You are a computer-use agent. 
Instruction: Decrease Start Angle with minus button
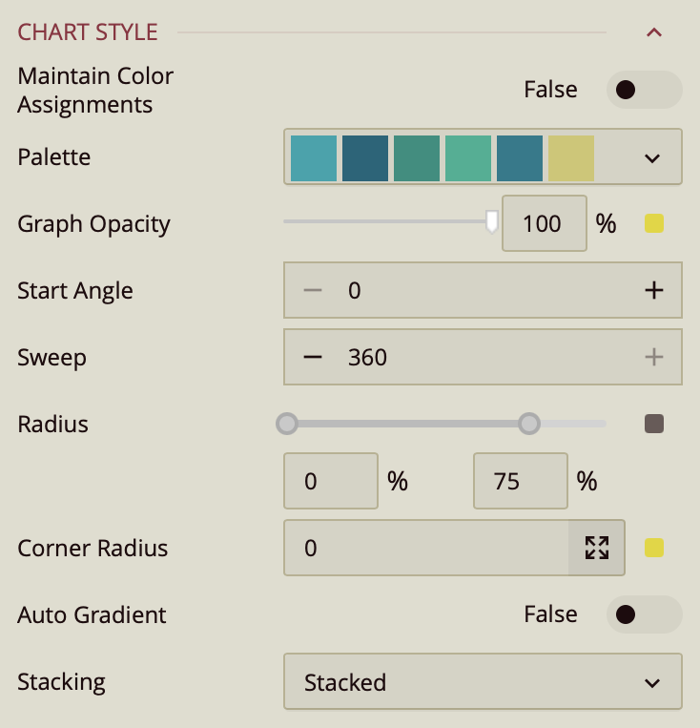[313, 290]
